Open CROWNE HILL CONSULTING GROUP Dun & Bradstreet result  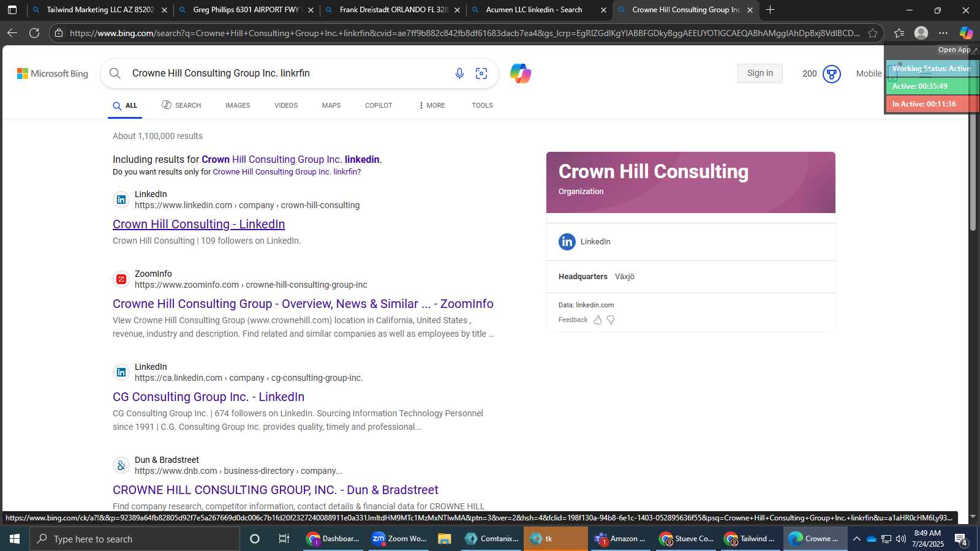point(276,490)
